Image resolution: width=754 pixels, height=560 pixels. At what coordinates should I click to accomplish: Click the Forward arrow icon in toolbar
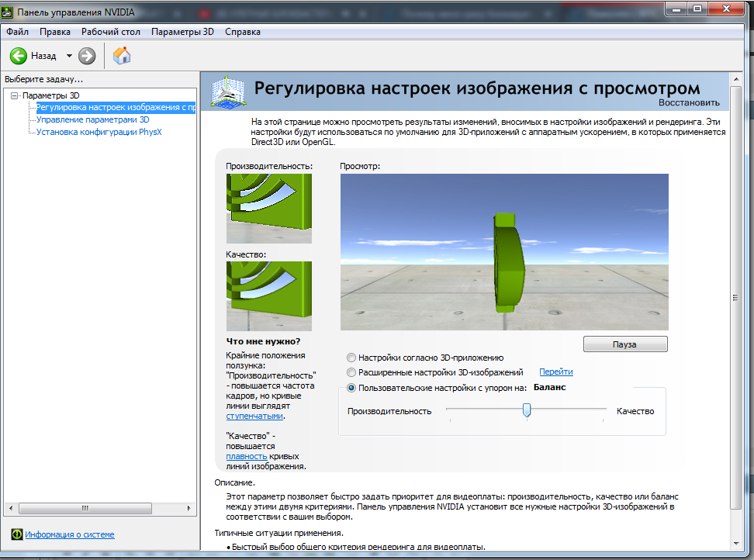(87, 56)
